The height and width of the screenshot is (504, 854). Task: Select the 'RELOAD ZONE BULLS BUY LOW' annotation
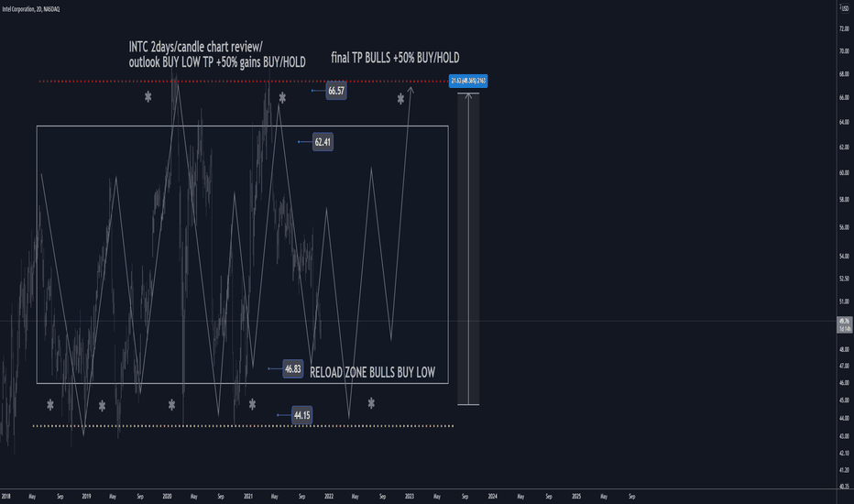click(373, 373)
